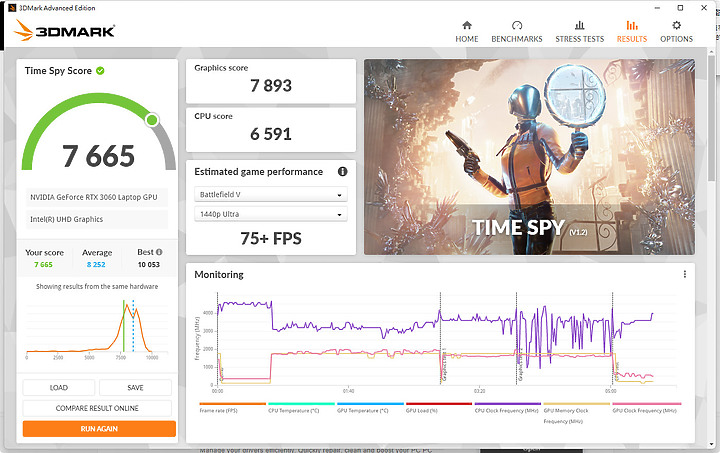720x453 pixels.
Task: Click the score gauge green knob
Action: coord(152,120)
